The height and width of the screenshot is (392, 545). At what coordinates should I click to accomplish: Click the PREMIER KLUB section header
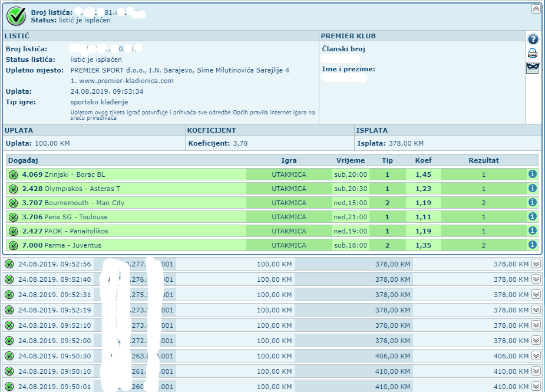[x=348, y=36]
